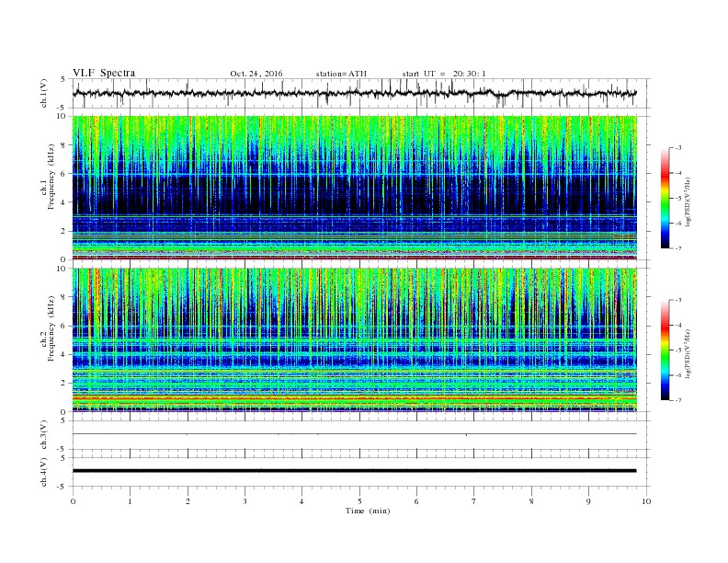Click the ch.1 "Frequency (kHz)" axis label

tap(51, 176)
